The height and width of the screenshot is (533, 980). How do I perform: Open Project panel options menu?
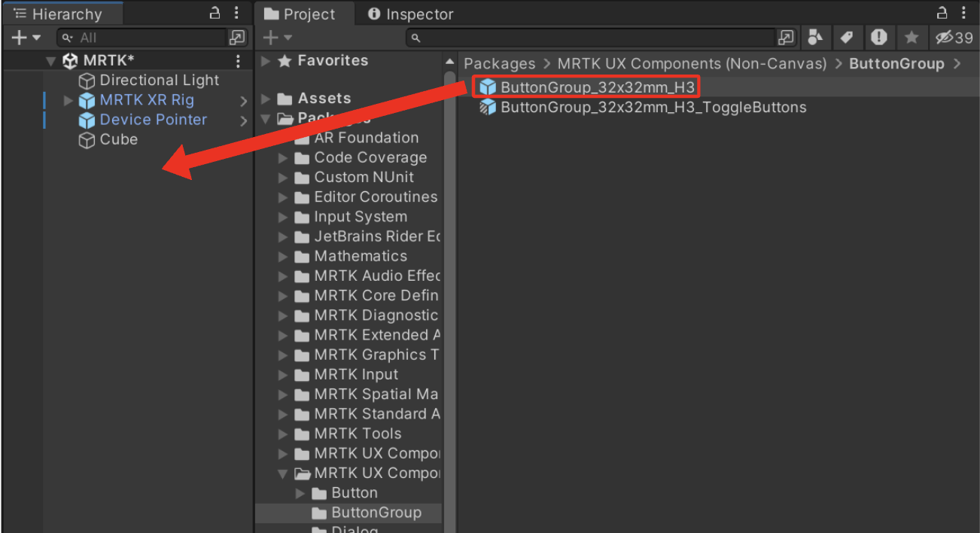pyautogui.click(x=964, y=13)
